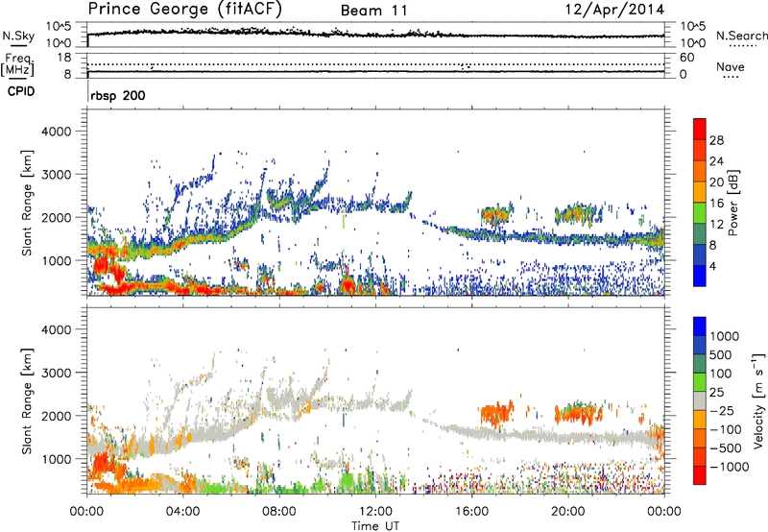Click the '18' frequency axis tick
Viewport: 768px width, 532px height.
coord(64,58)
